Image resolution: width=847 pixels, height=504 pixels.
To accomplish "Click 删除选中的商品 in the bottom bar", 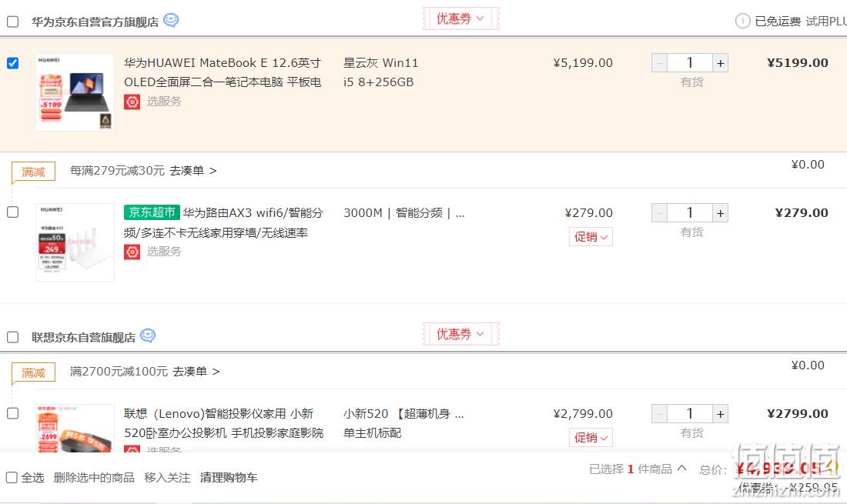I will [94, 478].
